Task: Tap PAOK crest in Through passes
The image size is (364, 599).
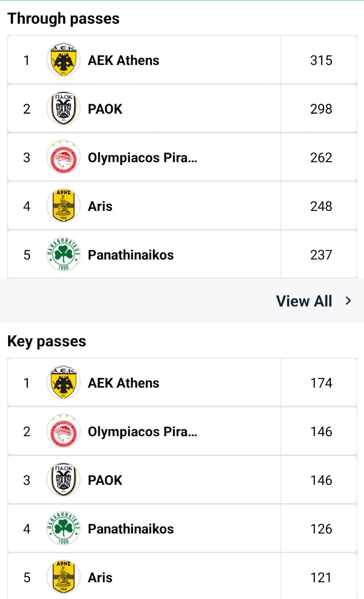Action: pyautogui.click(x=63, y=109)
